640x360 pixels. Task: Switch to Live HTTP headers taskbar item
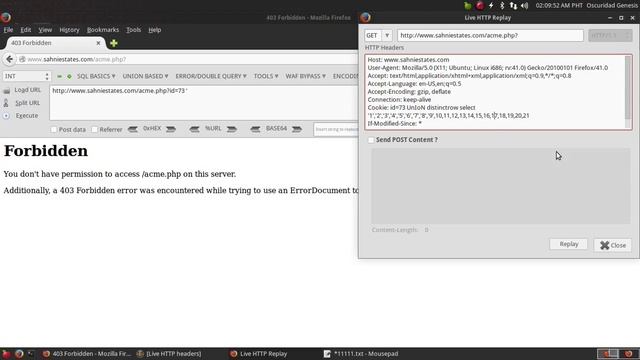(x=169, y=354)
